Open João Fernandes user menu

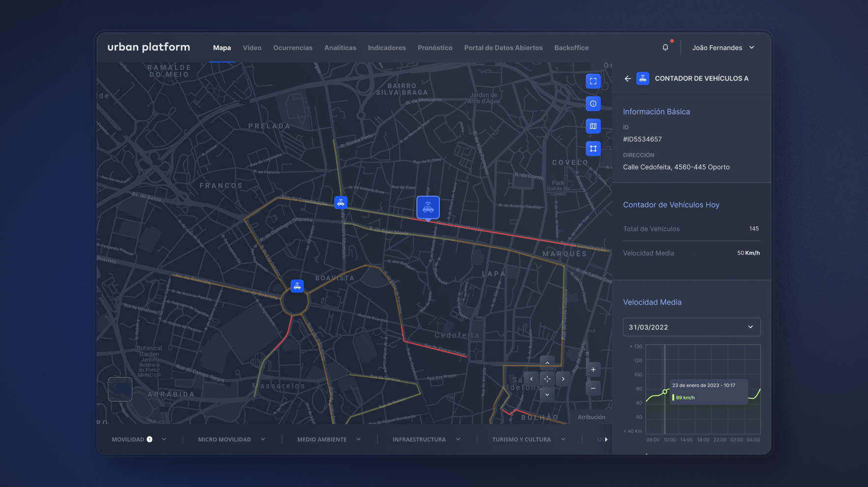[x=723, y=48]
